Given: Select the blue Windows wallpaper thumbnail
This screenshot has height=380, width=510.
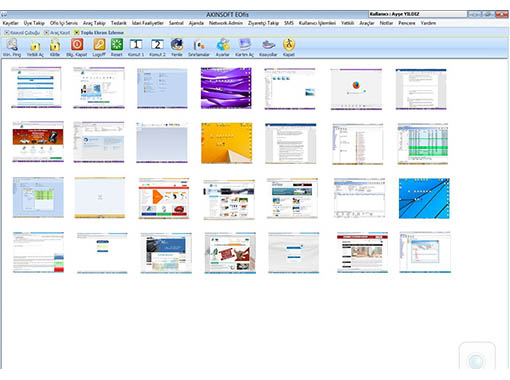Looking at the screenshot, I should (x=424, y=198).
